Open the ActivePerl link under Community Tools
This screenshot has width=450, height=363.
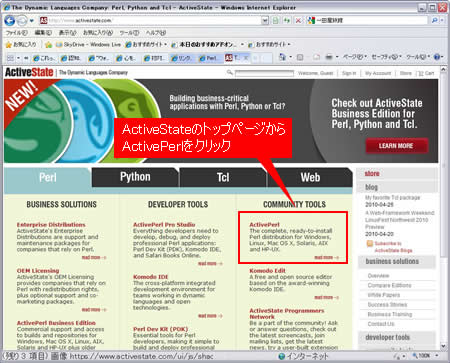coord(264,225)
